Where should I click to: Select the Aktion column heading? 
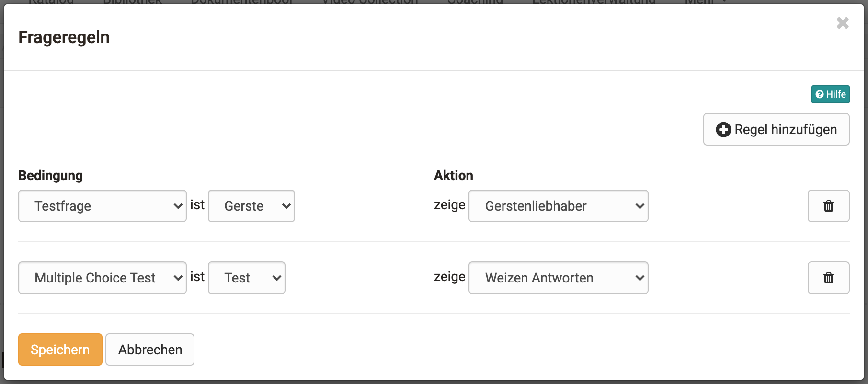click(454, 175)
